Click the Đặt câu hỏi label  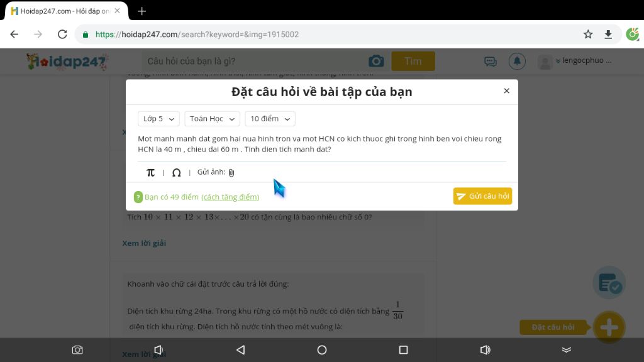[553, 327]
